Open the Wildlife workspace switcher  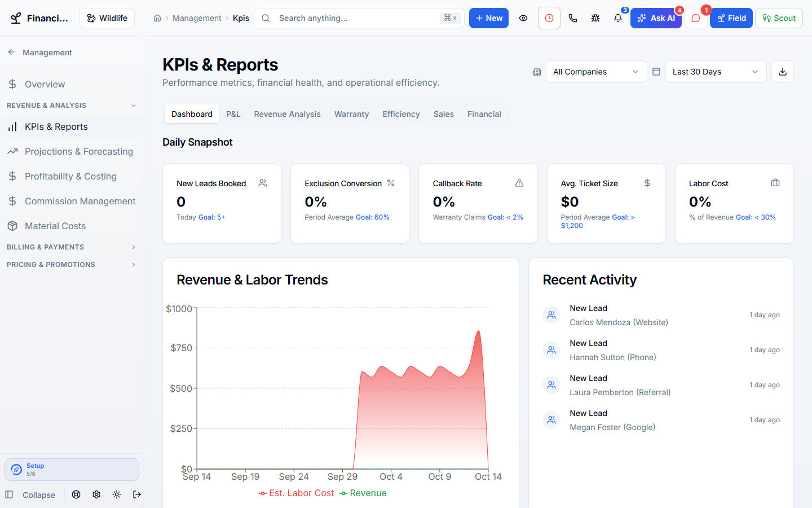click(107, 18)
